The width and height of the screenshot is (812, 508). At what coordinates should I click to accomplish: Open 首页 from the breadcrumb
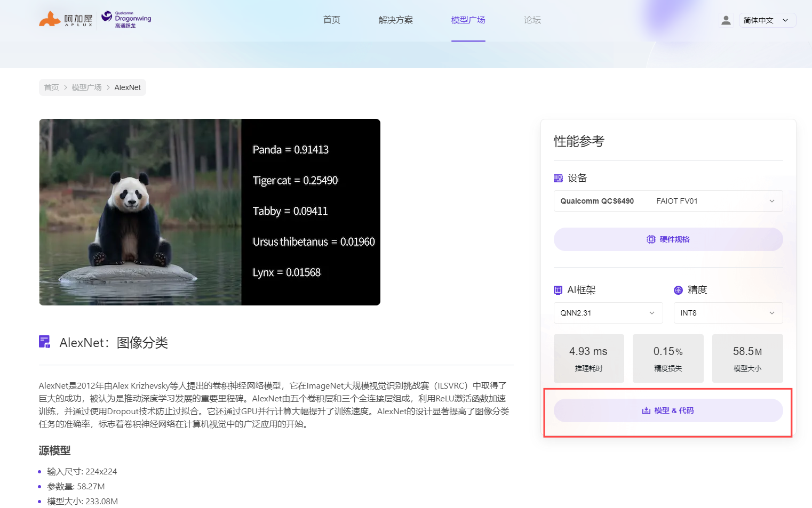[51, 87]
